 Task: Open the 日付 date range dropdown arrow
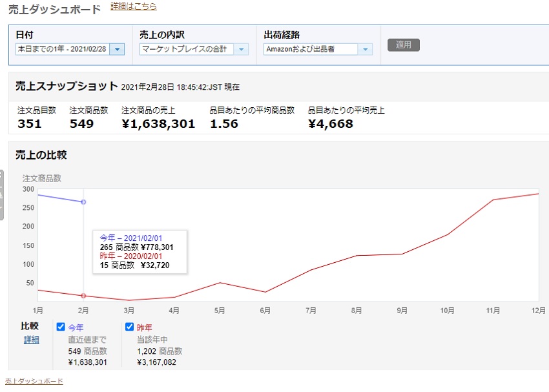[117, 49]
